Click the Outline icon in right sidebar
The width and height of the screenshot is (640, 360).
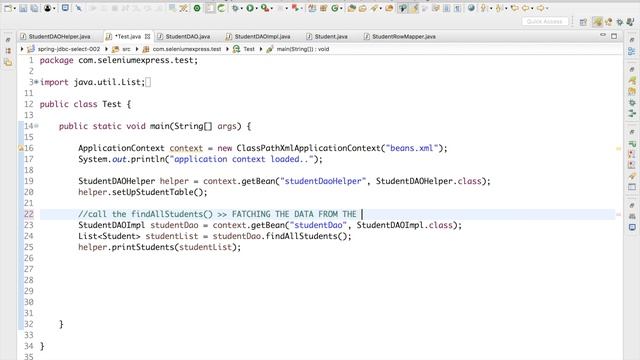[x=632, y=51]
